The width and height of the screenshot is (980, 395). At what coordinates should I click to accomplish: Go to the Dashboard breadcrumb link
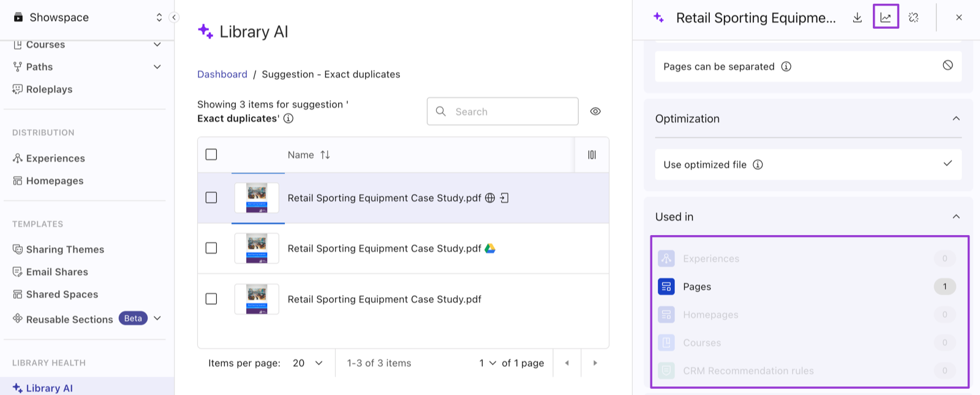click(x=222, y=74)
